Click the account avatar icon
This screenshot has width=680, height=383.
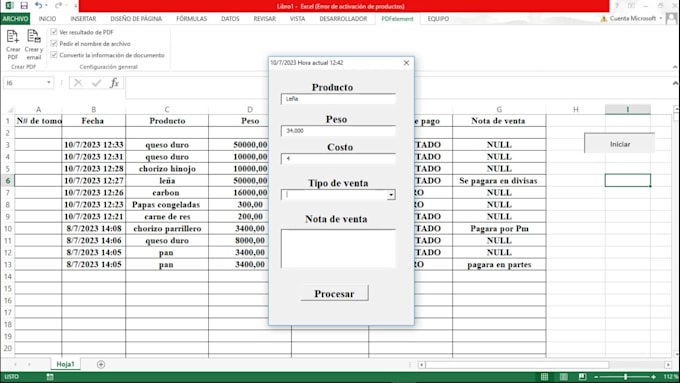tap(671, 18)
